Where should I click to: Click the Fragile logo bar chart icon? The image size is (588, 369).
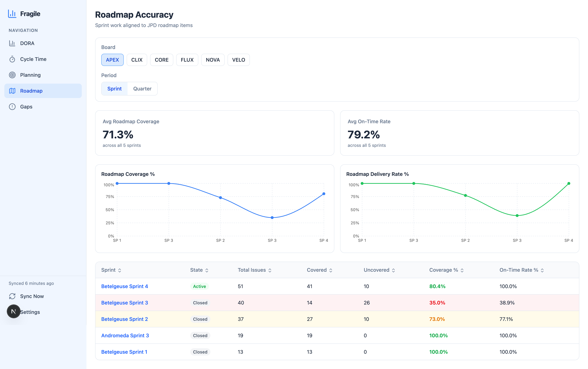point(12,14)
